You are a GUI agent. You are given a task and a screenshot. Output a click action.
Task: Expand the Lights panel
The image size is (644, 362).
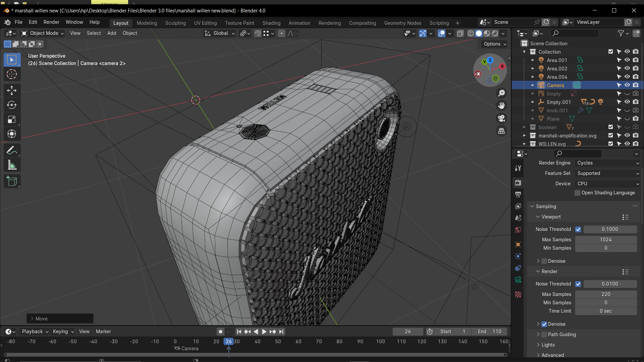[548, 345]
